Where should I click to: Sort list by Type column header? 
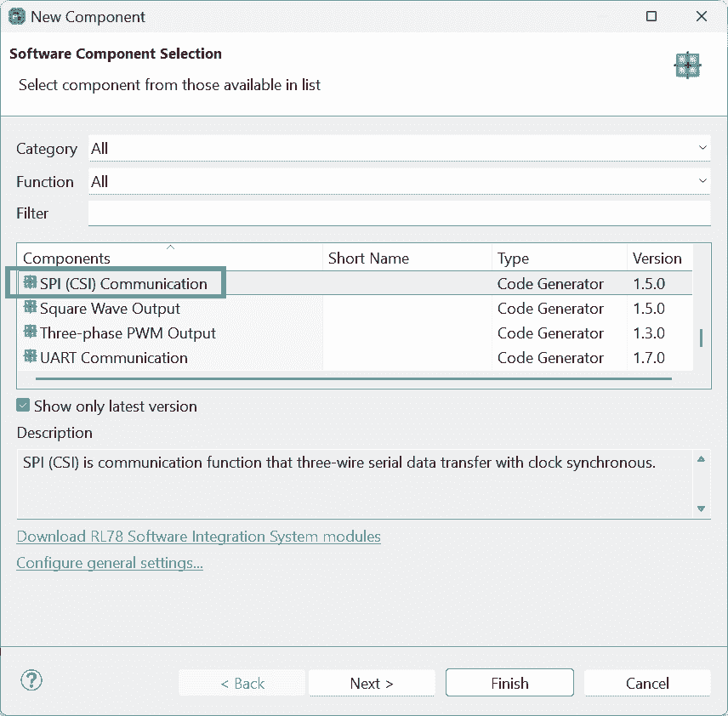[x=559, y=258]
